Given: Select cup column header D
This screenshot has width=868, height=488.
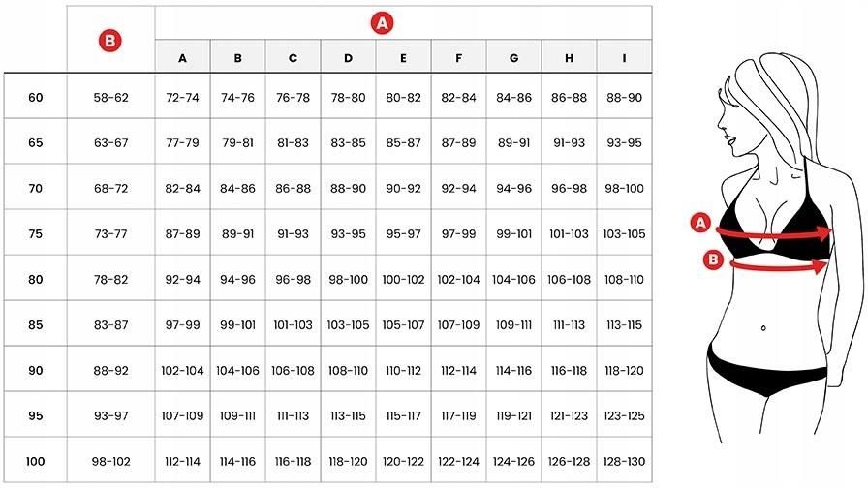Looking at the screenshot, I should pyautogui.click(x=348, y=57).
